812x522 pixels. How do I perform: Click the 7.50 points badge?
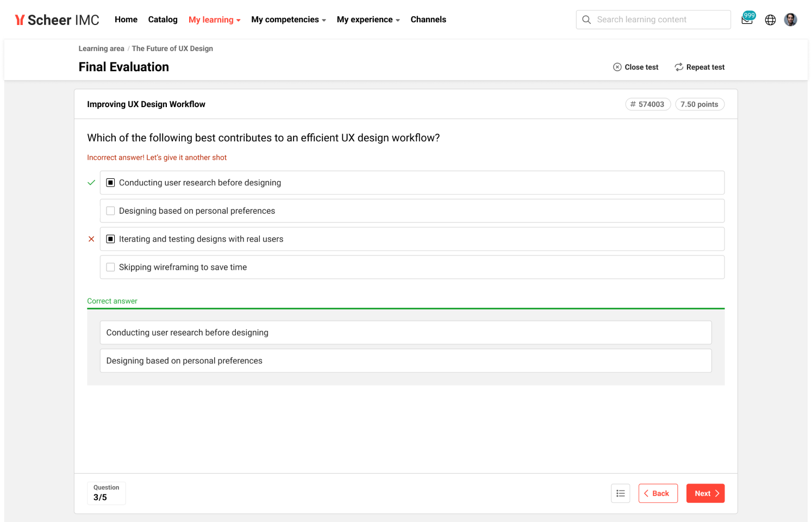point(699,104)
